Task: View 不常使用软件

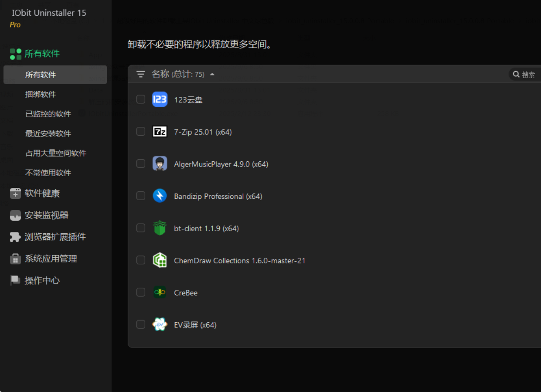Action: [48, 173]
